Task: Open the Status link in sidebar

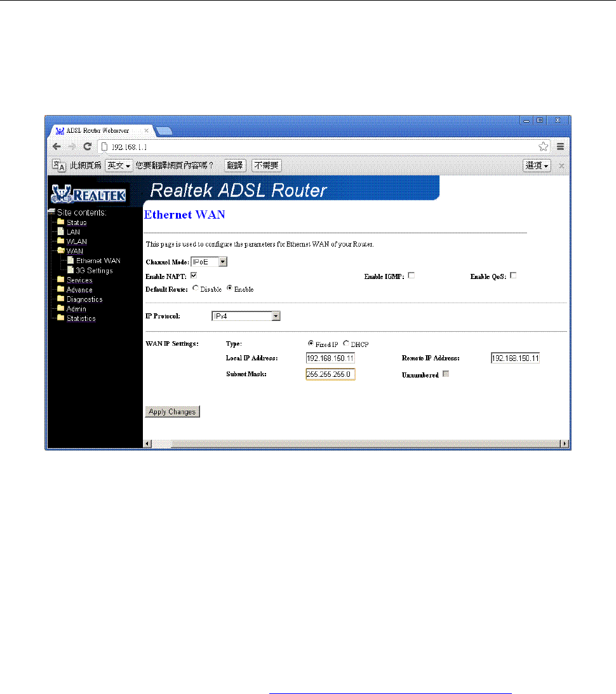Action: (x=76, y=222)
